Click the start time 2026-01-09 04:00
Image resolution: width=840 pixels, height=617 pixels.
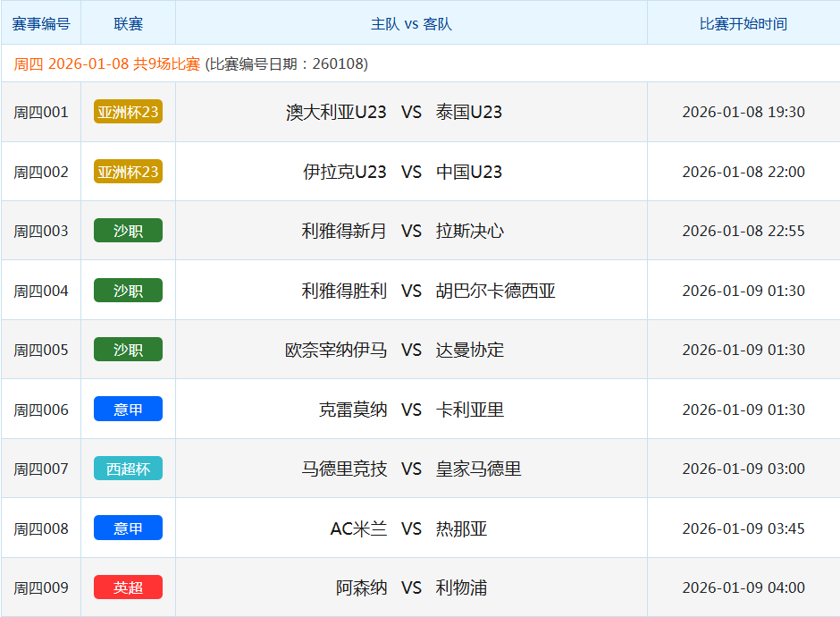[x=742, y=587]
